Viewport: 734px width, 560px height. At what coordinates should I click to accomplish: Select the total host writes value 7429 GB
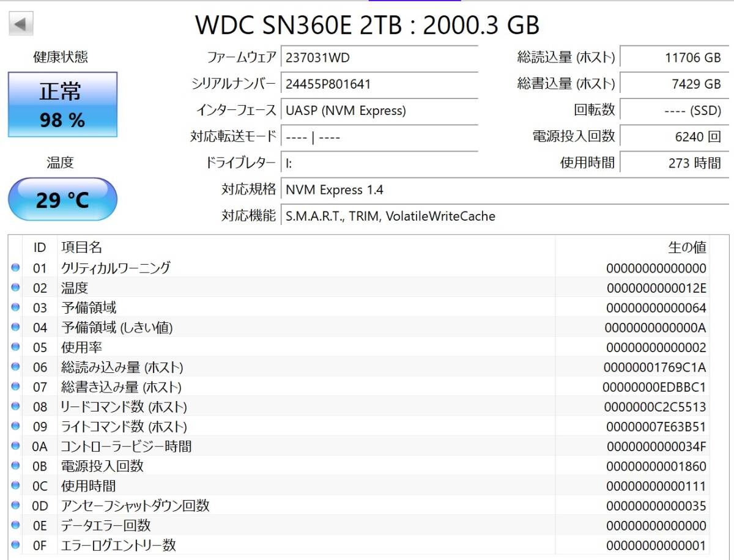(x=674, y=84)
